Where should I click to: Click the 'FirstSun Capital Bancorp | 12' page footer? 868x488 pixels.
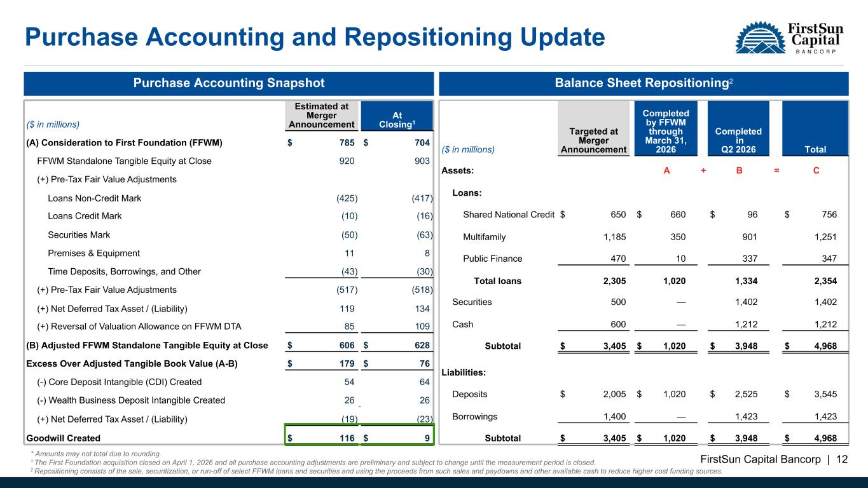775,459
